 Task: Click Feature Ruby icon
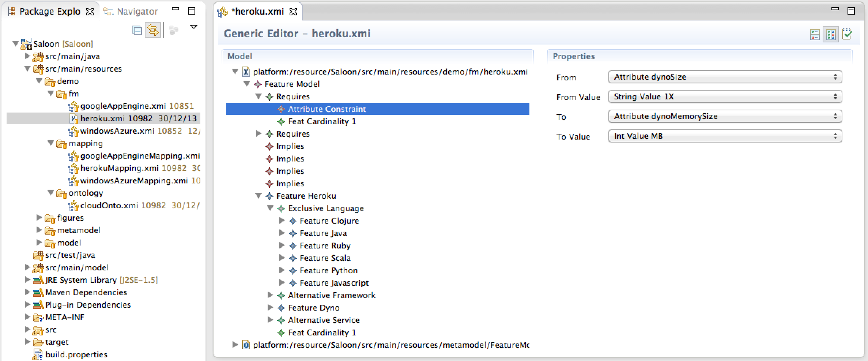(293, 246)
